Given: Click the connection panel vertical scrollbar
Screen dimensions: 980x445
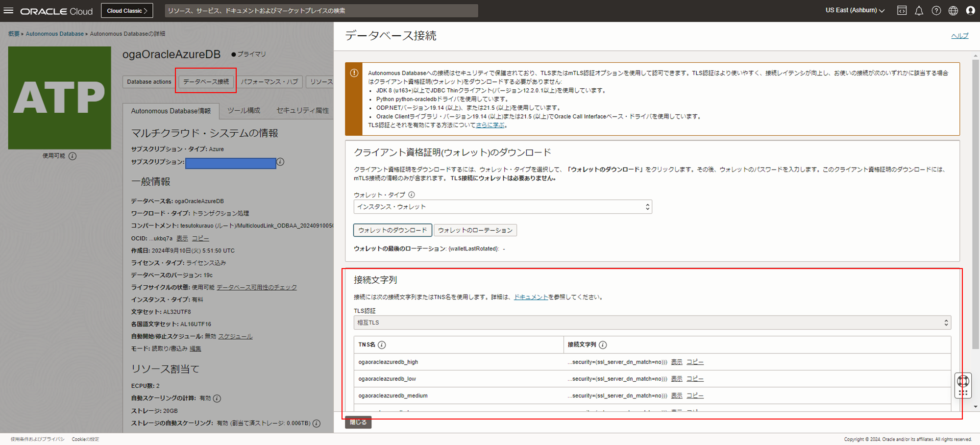Looking at the screenshot, I should (976, 204).
